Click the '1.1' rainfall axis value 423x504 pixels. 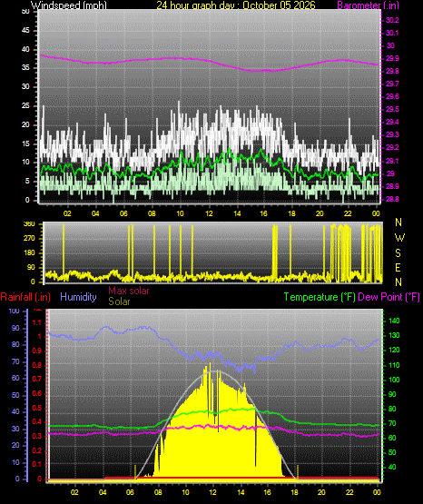click(37, 322)
